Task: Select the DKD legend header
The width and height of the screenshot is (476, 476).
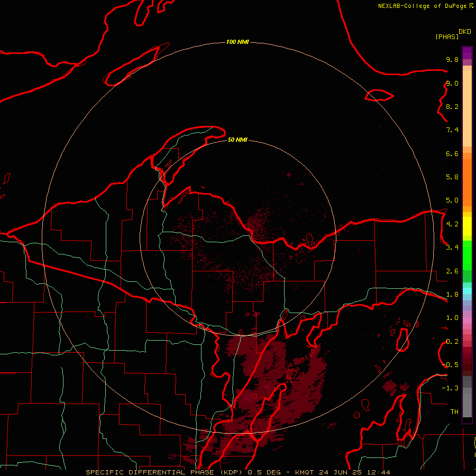Action: click(x=465, y=32)
